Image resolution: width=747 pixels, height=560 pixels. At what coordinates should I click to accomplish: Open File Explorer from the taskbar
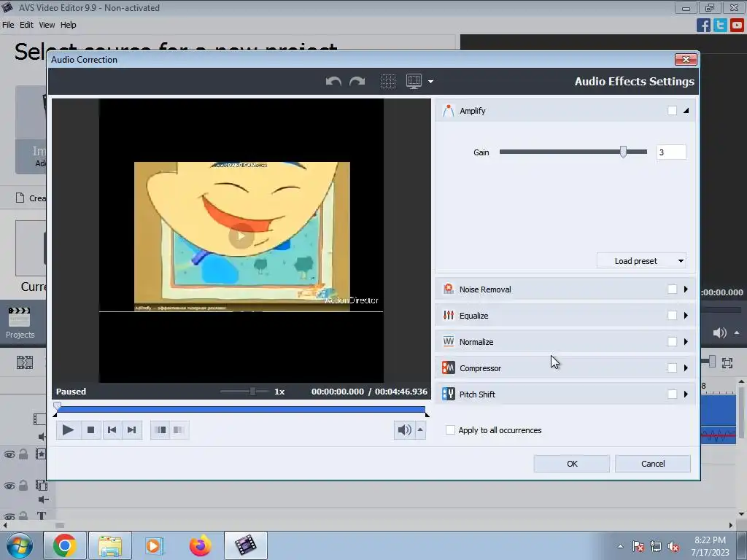110,545
